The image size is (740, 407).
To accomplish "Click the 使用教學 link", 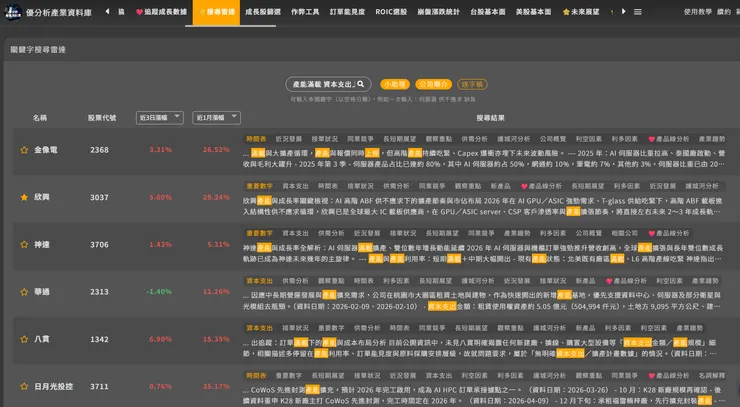I will (x=698, y=12).
